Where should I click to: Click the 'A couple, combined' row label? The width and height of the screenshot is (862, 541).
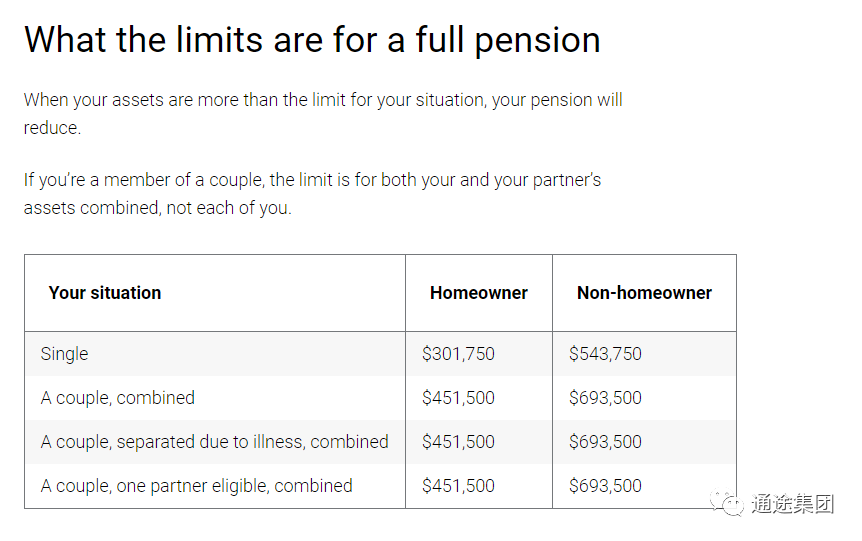[118, 398]
